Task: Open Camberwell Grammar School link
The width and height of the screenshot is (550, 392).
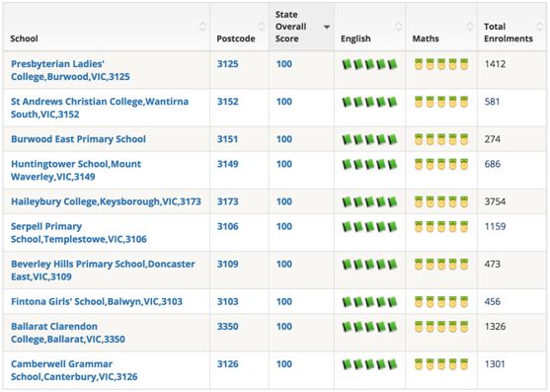Action: 74,370
